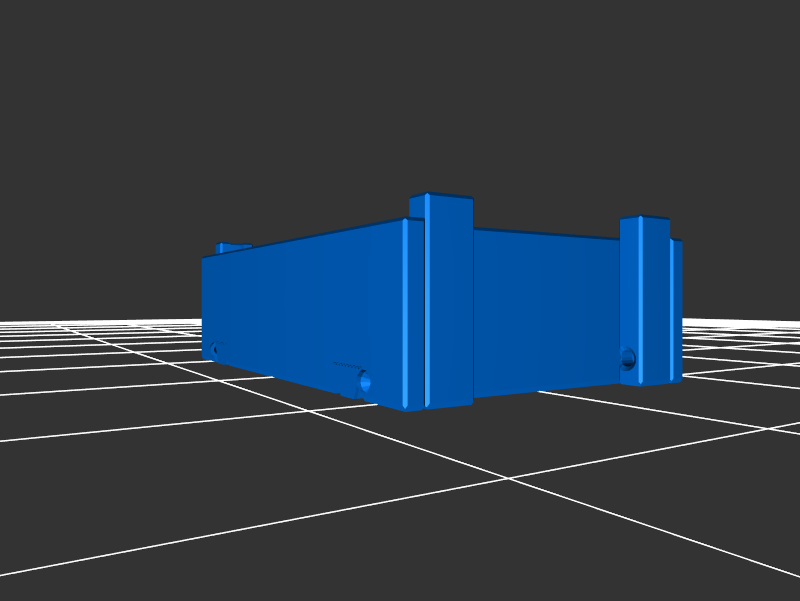This screenshot has height=601, width=800.
Task: Click the round hole on the right post
Action: click(628, 356)
